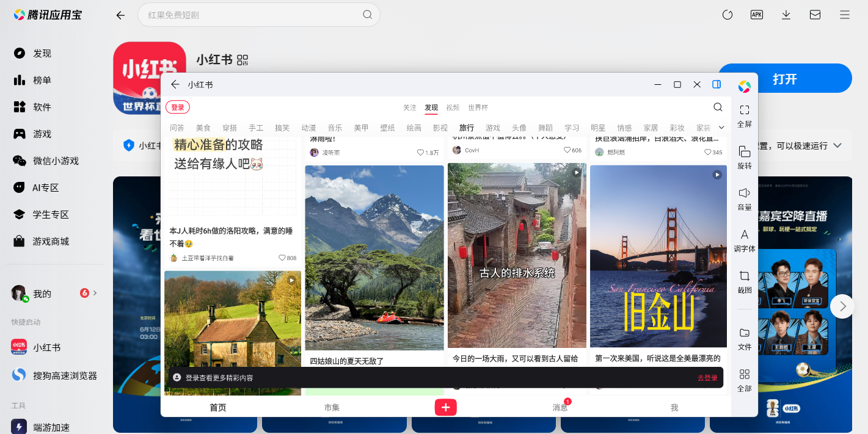
Task: Open the 古人的排水系统 video post
Action: coord(517,255)
